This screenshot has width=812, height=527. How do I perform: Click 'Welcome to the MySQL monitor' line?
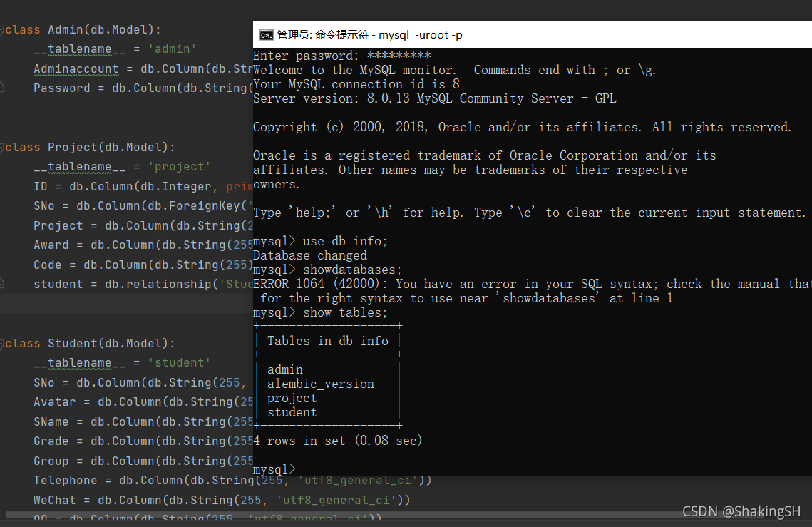455,70
